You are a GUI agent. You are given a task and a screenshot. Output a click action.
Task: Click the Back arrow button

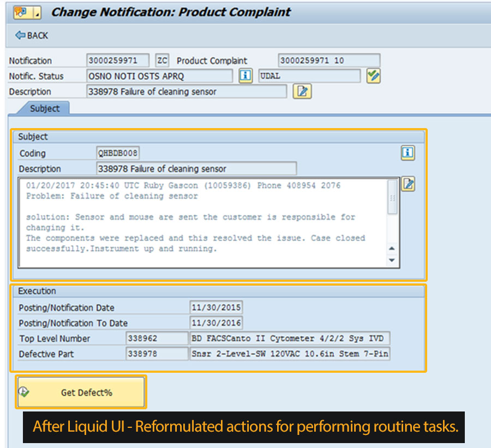pyautogui.click(x=32, y=35)
